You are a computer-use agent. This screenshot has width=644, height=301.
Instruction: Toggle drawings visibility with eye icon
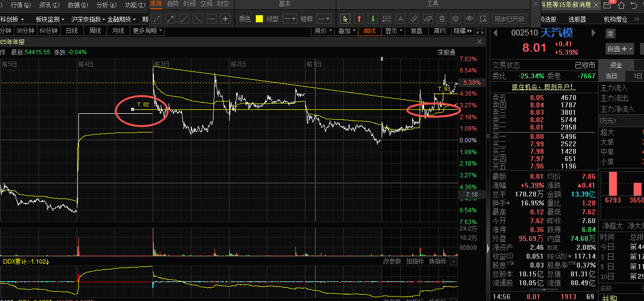(469, 19)
